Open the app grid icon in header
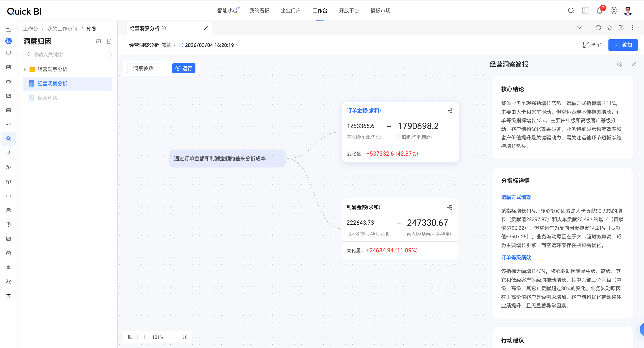The height and width of the screenshot is (348, 644). pos(585,10)
